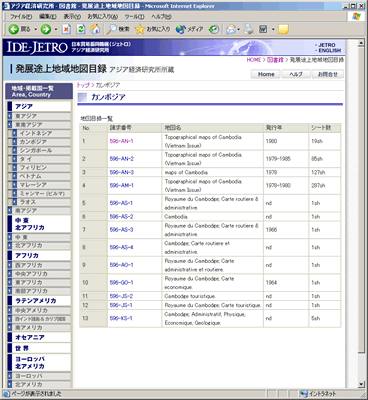368x400 pixels.
Task: Click the vertical scrollbar thumb
Action: (361, 200)
